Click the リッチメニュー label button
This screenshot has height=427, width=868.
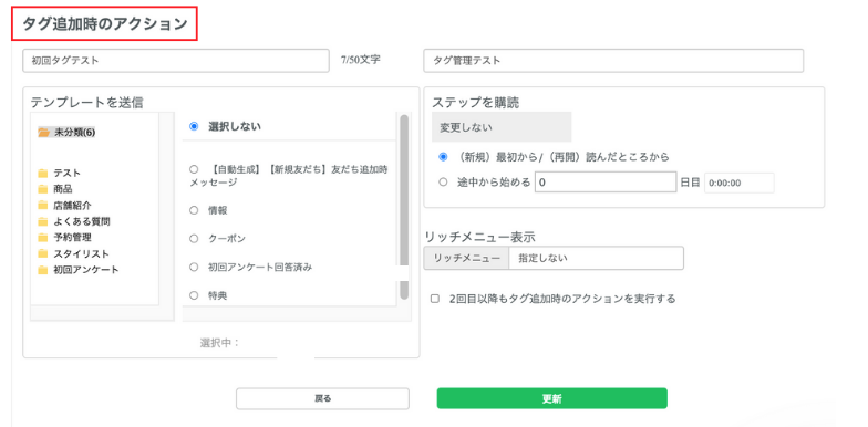point(467,258)
